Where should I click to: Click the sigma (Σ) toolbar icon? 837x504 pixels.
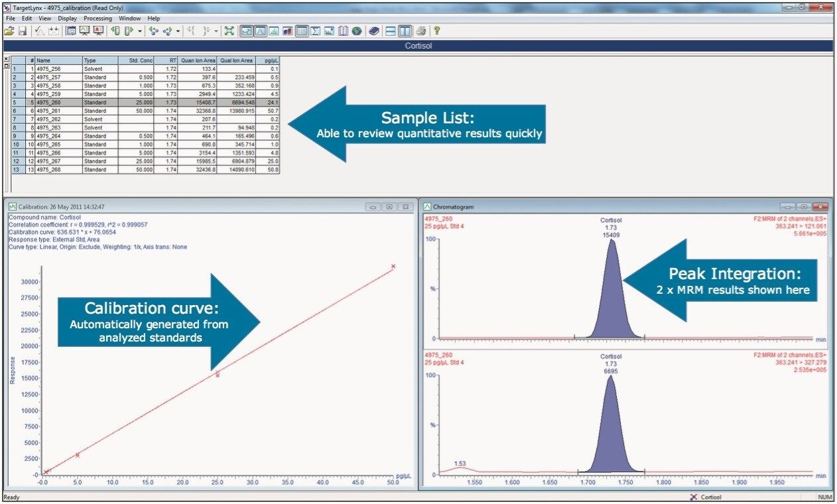click(x=316, y=31)
